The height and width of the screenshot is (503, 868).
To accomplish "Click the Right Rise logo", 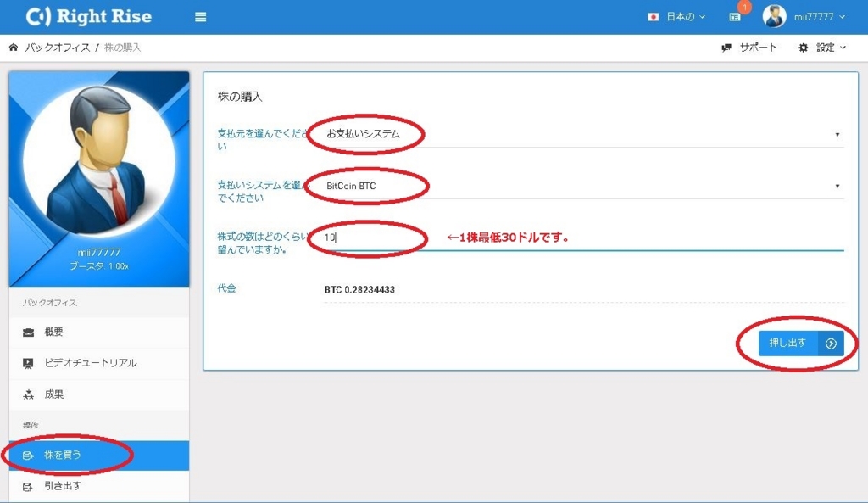I will coord(88,17).
